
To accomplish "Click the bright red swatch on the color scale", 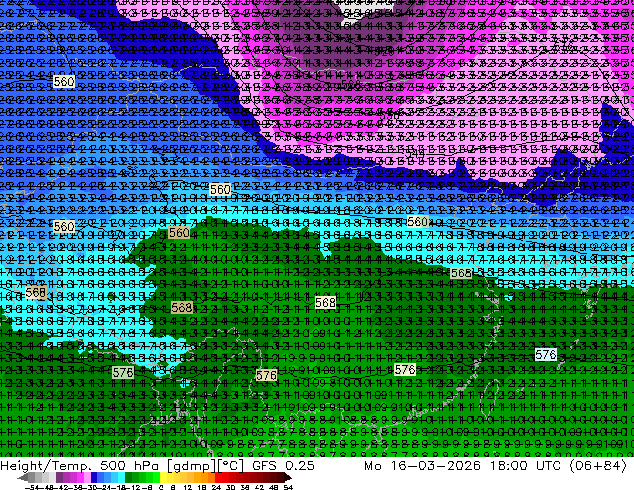I will coord(218,478).
